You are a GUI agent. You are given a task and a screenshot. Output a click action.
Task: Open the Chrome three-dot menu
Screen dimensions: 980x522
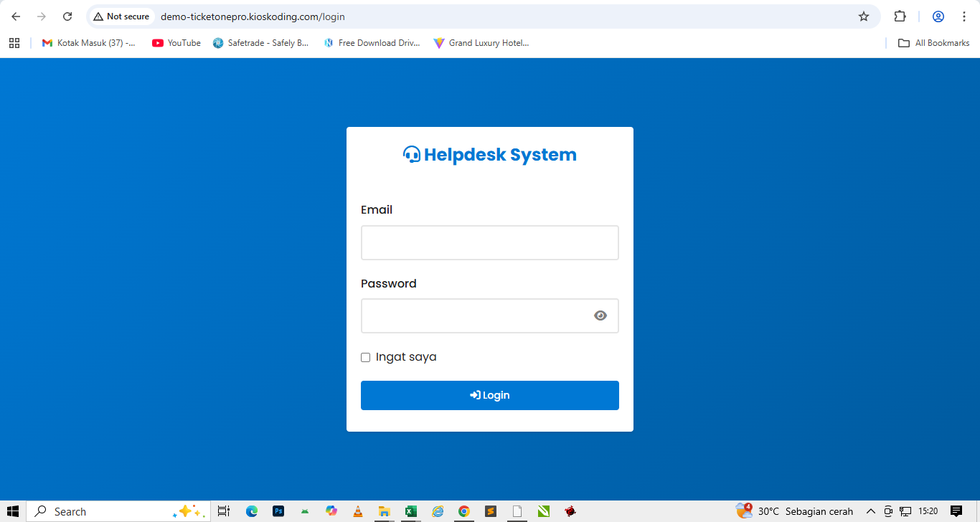point(964,16)
